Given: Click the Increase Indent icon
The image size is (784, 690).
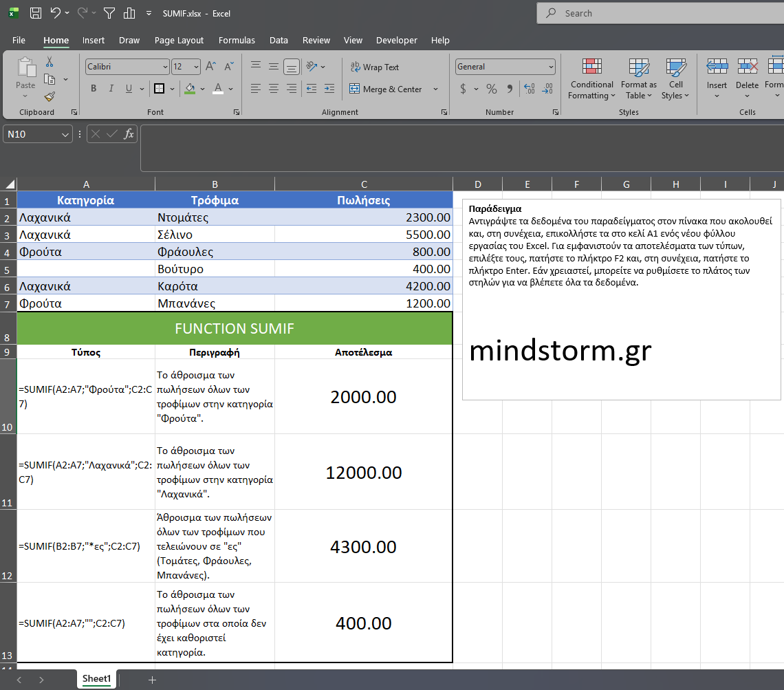Looking at the screenshot, I should tap(328, 89).
